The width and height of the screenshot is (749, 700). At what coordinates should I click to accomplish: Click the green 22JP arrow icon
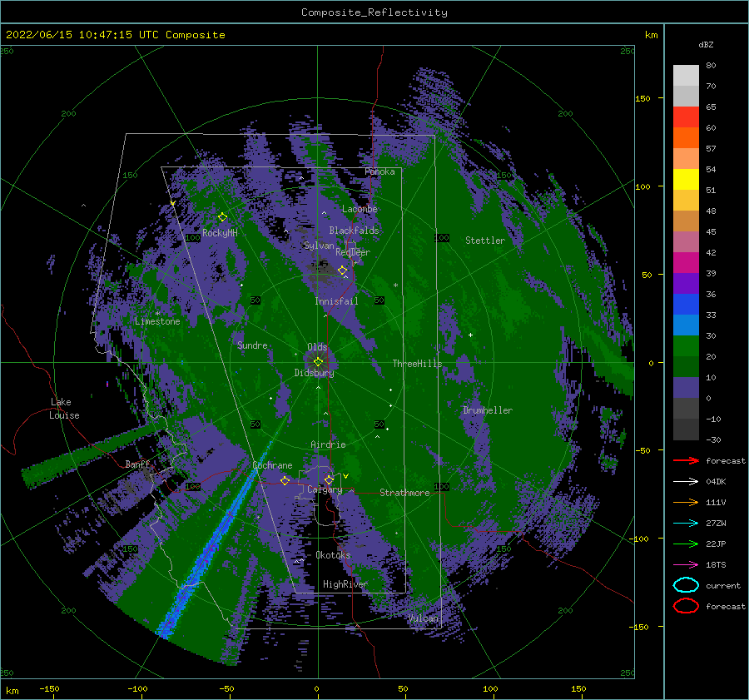[686, 544]
